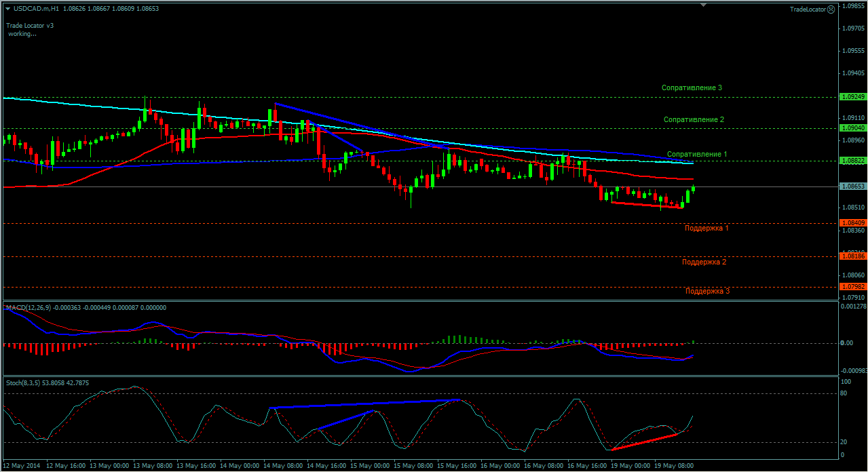Viewport: 868px width, 472px height.
Task: Select the Сопративление 3 level label
Action: (x=692, y=87)
